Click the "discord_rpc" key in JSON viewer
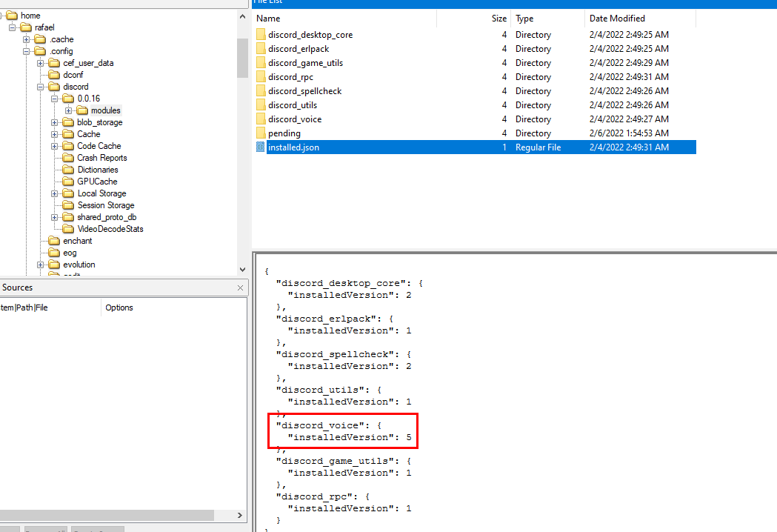777x532 pixels. (x=316, y=496)
